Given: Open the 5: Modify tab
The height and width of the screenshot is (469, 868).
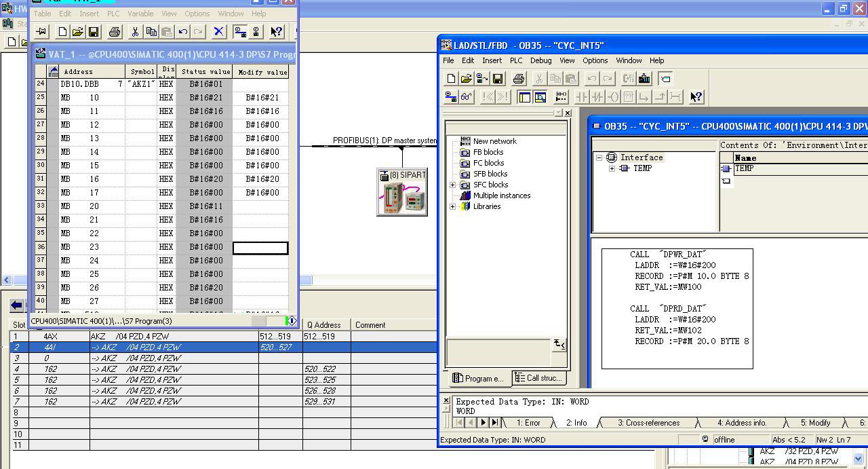Looking at the screenshot, I should click(x=815, y=422).
